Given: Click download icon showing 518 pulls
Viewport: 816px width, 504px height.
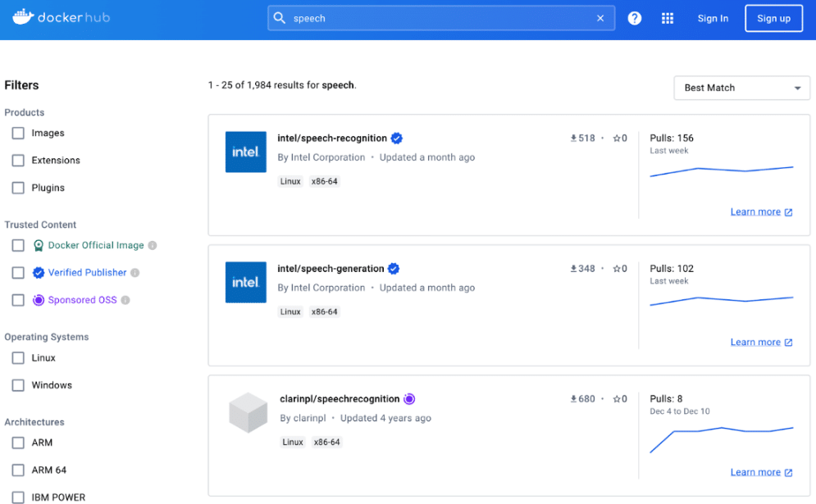Looking at the screenshot, I should (573, 138).
